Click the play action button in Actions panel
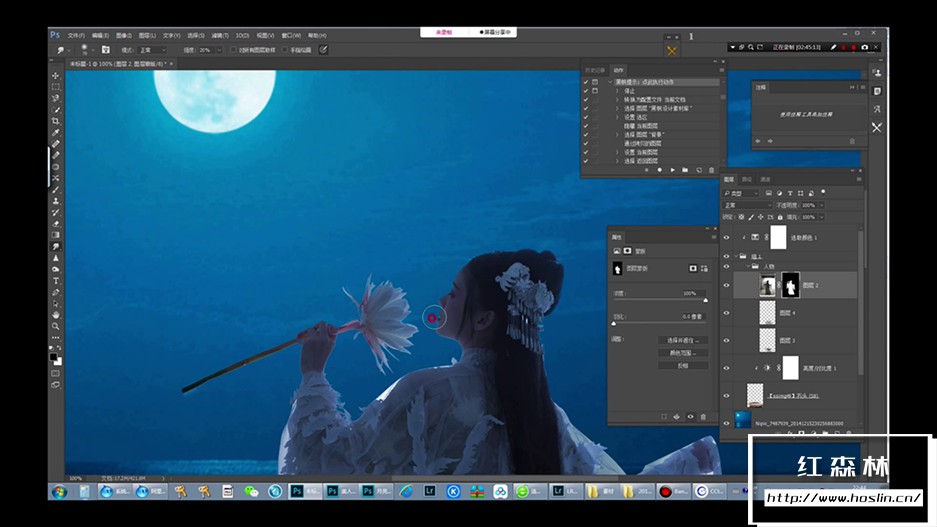Screen dimensions: 937x527 click(672, 170)
